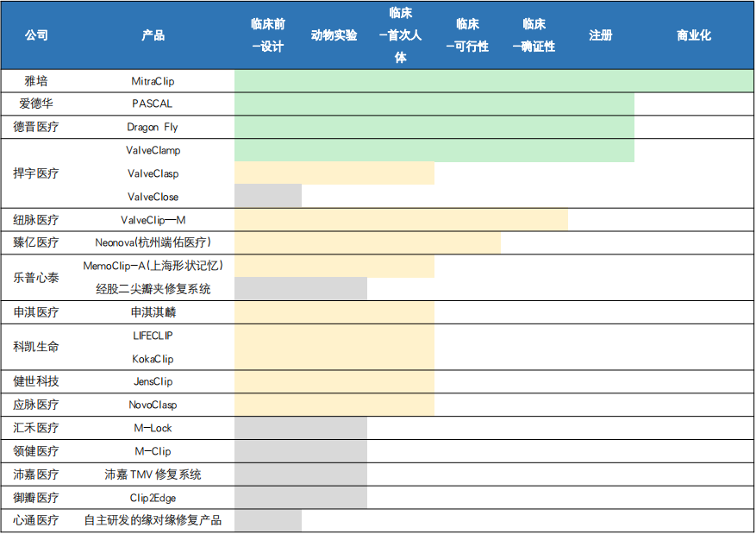Click the Neonova(杭州端佑医疗) product cell

click(x=153, y=242)
